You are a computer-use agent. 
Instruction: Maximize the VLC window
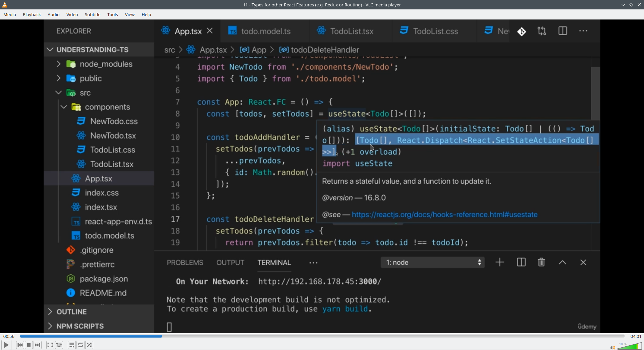point(631,5)
